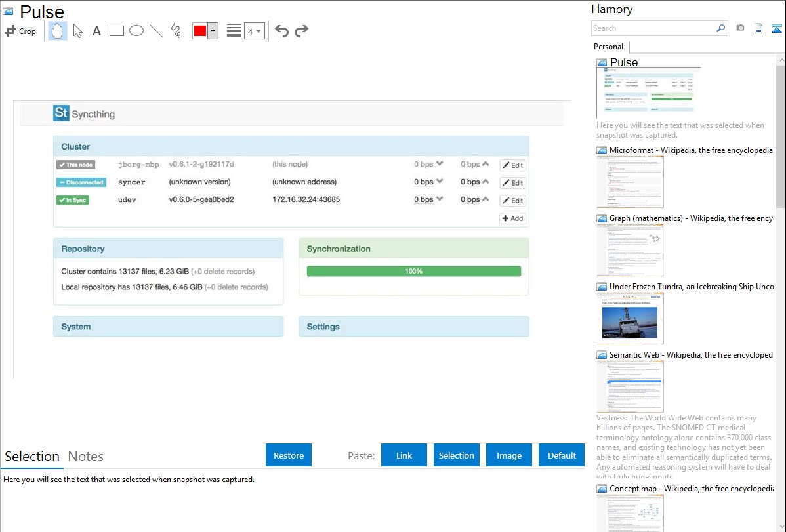The width and height of the screenshot is (786, 532).
Task: Click Edit for the syncer node
Action: (512, 182)
